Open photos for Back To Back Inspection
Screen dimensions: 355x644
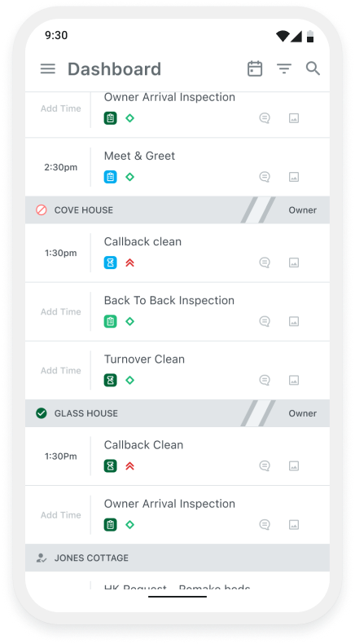[x=294, y=321]
